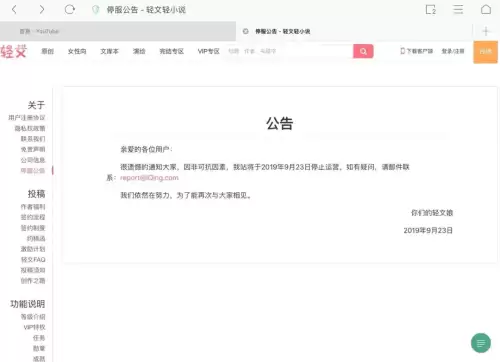Open 隐私权政策 in the sidebar
500x362 pixels.
[30, 128]
